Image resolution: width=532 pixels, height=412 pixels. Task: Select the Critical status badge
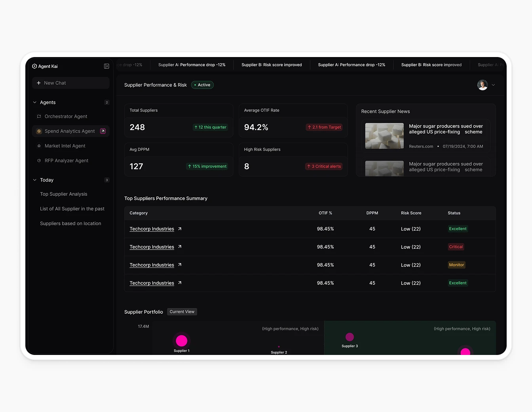coord(456,247)
